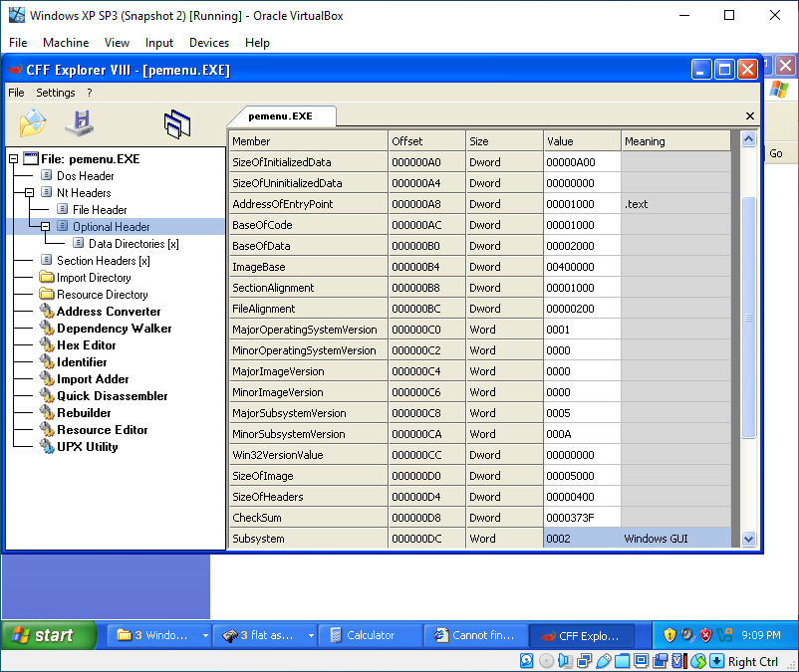Open the ? help menu in CFF Explorer
799x672 pixels.
pyautogui.click(x=90, y=93)
